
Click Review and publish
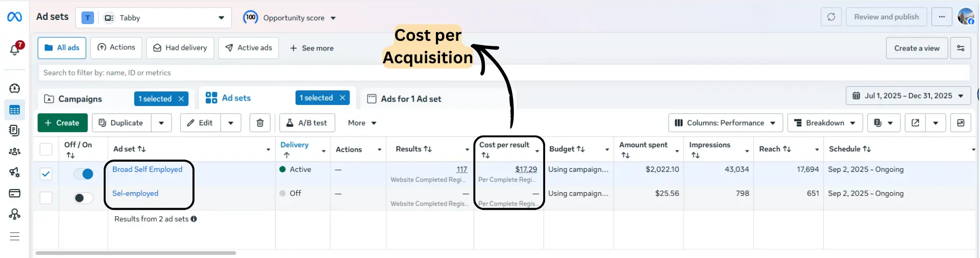887,17
